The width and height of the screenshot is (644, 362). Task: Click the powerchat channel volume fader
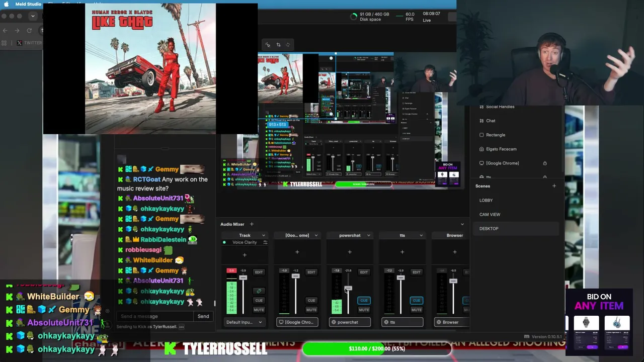348,288
